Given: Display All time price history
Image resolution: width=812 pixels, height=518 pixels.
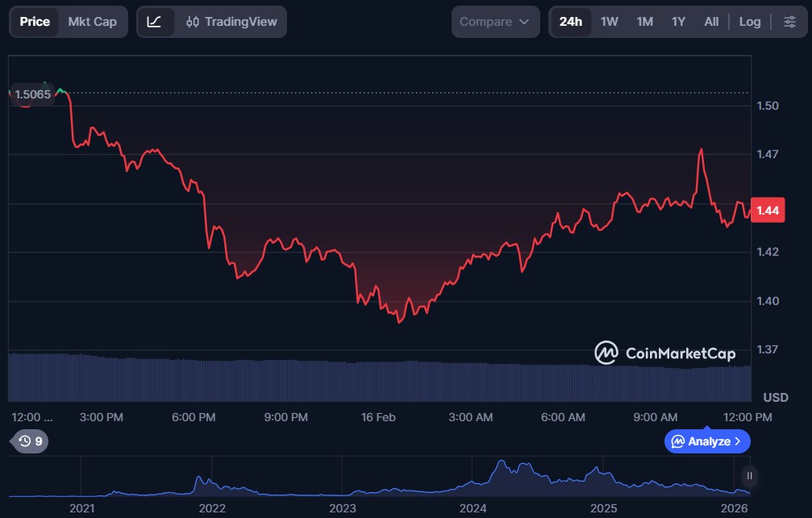Looking at the screenshot, I should (710, 22).
